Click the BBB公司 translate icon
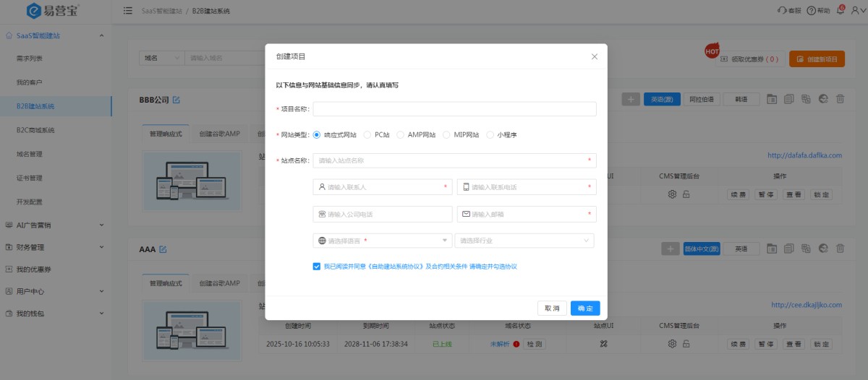868x380 pixels. (x=806, y=99)
